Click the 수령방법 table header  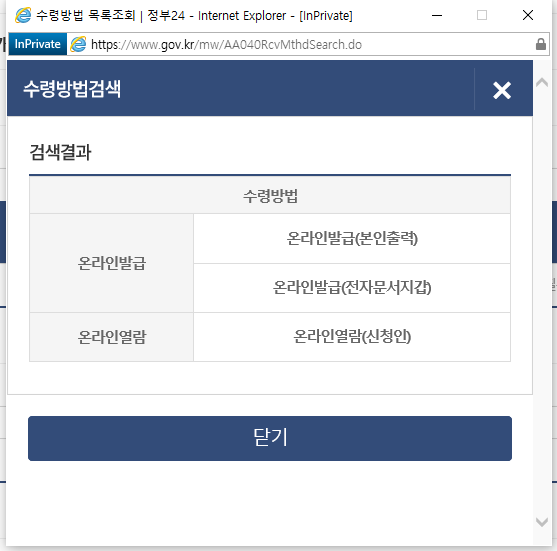[270, 196]
